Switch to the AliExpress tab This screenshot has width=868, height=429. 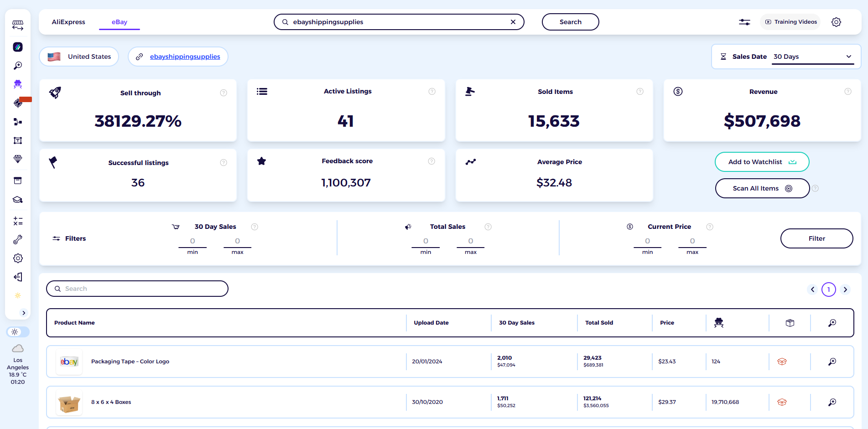68,22
